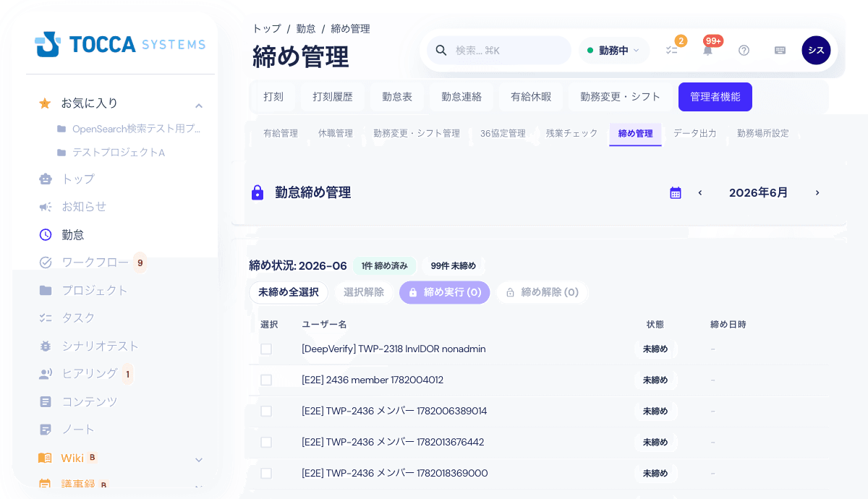Screen dimensions: 868x499
Task: Click the 勤怠 breadcrumb link
Action: (306, 29)
